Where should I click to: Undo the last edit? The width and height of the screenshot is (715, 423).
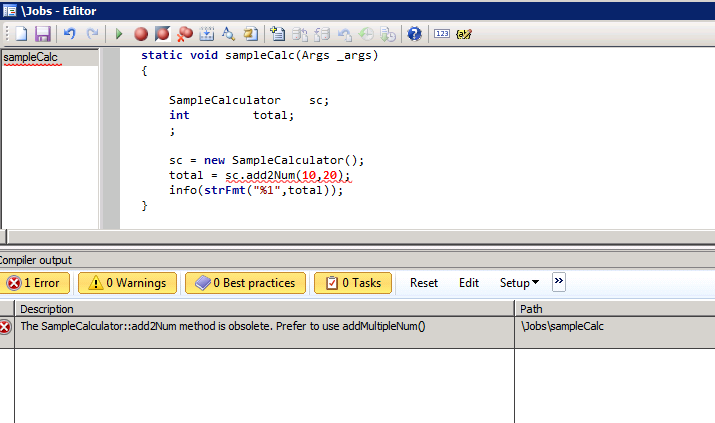[x=70, y=34]
